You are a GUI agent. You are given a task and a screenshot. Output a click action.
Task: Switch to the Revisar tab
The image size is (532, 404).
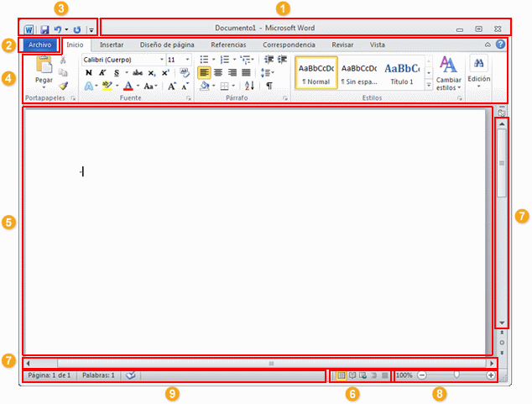coord(342,45)
